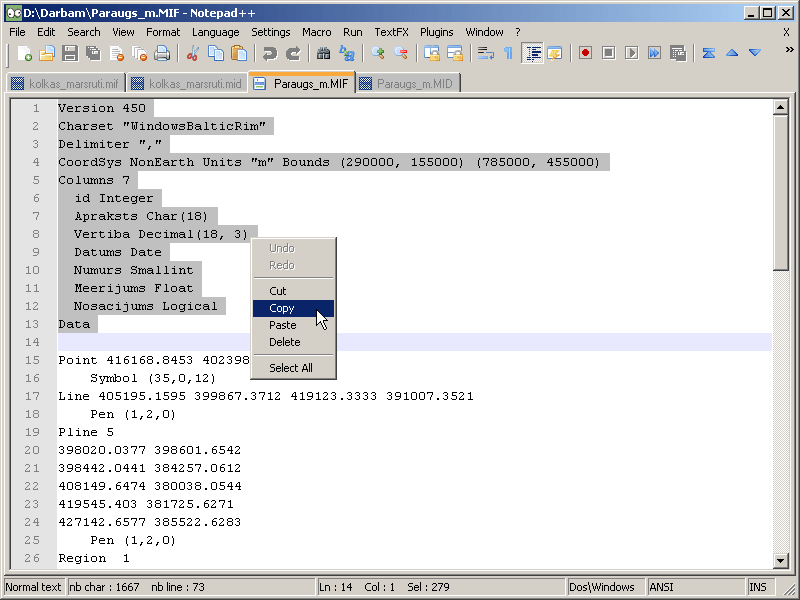Save the file with the floppy icon
Screen dimensions: 800x600
[70, 53]
